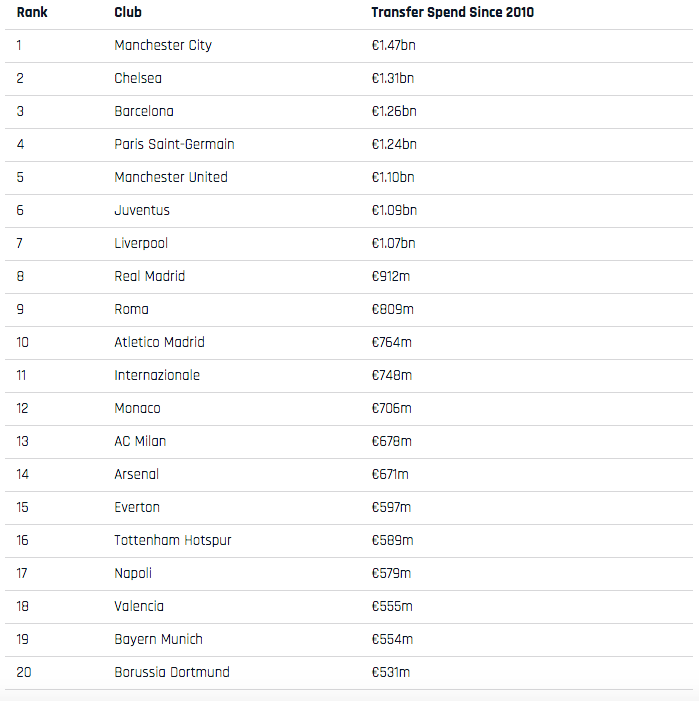The width and height of the screenshot is (699, 701).
Task: Select the €809m spend value
Action: pyautogui.click(x=392, y=309)
